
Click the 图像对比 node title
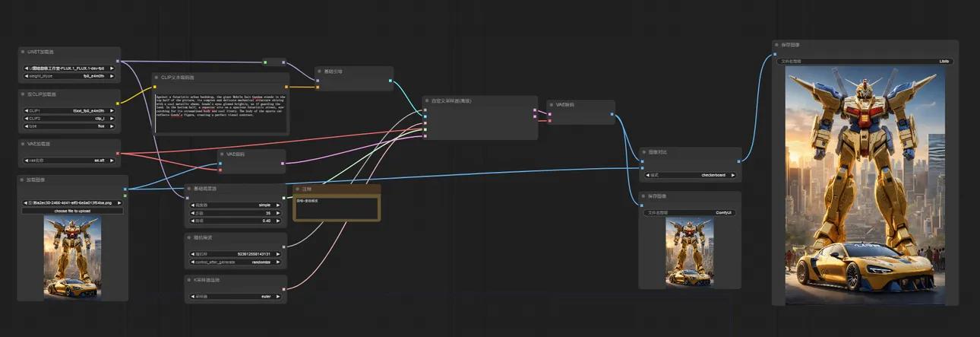point(659,152)
